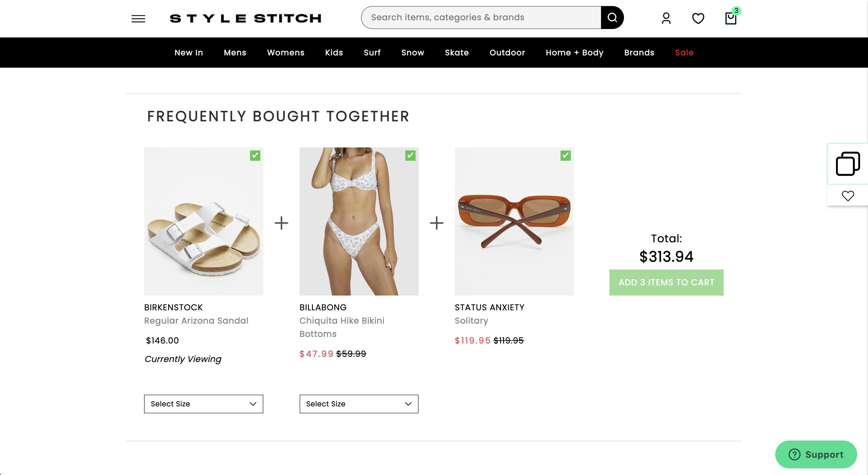The height and width of the screenshot is (475, 868).
Task: Open the Womens navigation menu
Action: [x=285, y=53]
